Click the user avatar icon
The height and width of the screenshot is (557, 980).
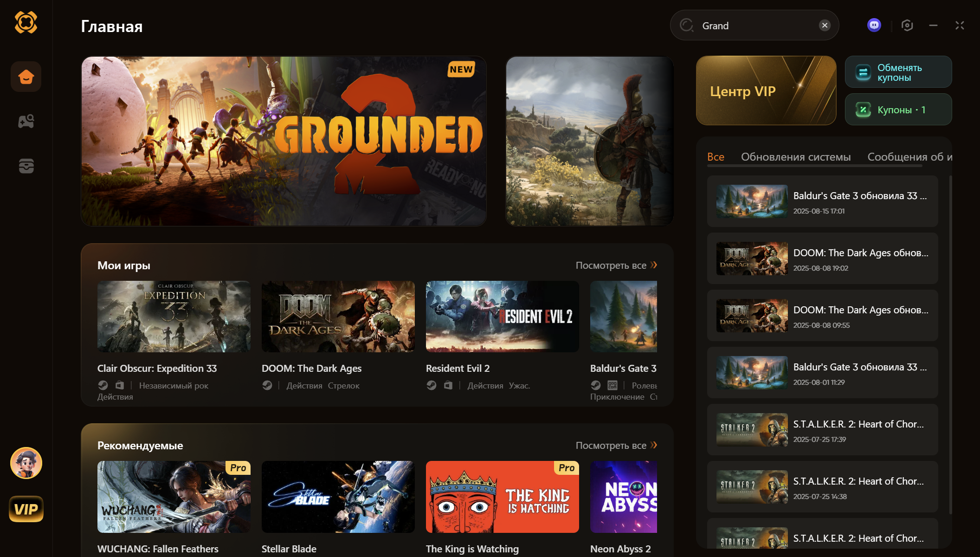pyautogui.click(x=26, y=463)
